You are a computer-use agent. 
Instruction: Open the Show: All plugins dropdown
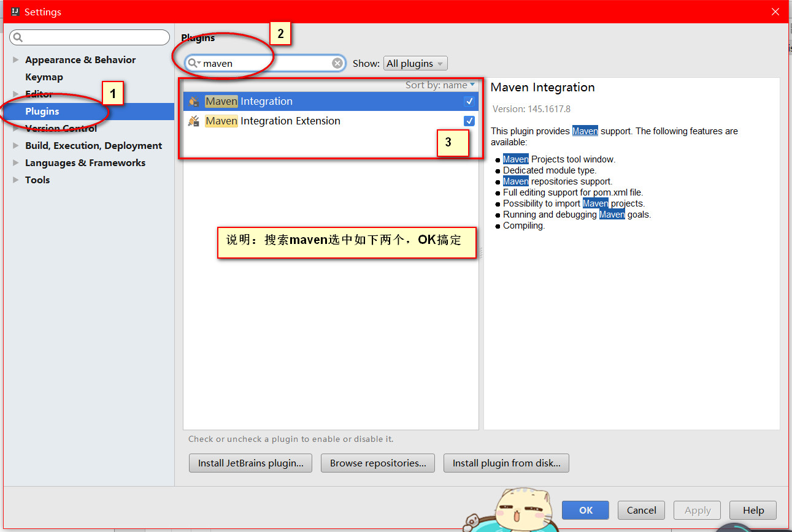415,63
